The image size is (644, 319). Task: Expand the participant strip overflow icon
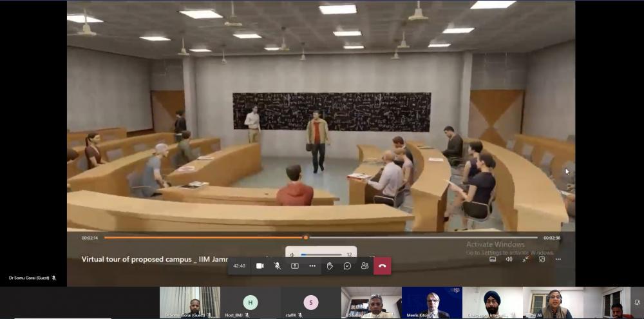(637, 302)
